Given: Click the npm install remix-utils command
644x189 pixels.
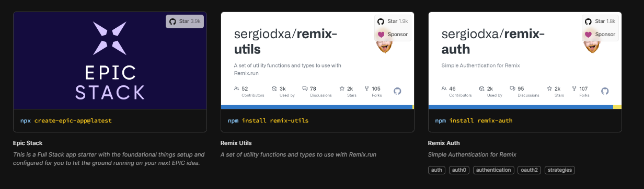Looking at the screenshot, I should click(x=268, y=120).
